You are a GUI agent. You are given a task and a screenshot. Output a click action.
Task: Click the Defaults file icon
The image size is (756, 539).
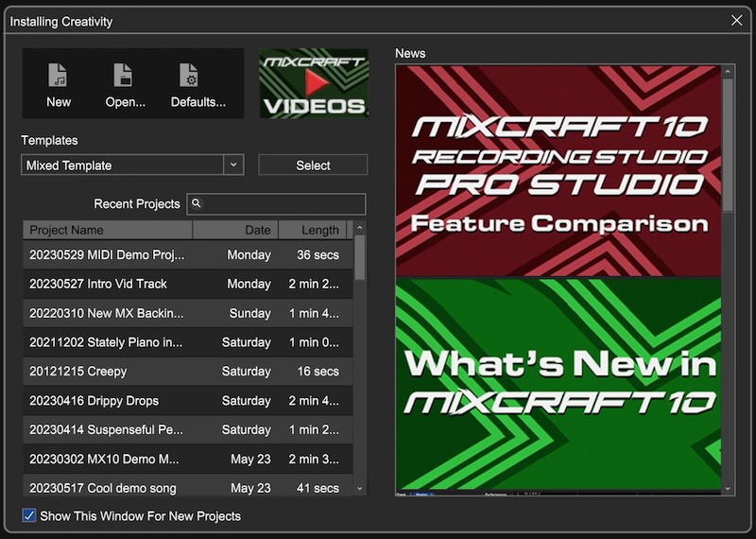[190, 76]
